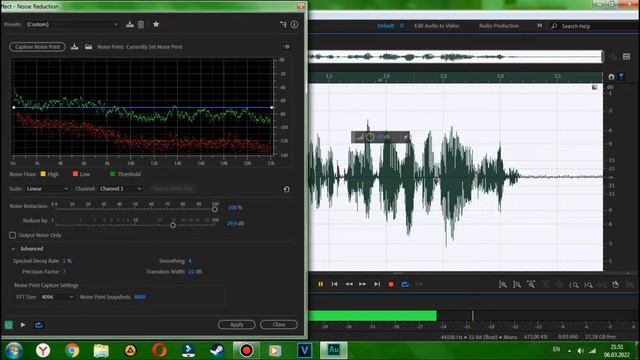Toggle the effect power state button
This screenshot has width=640, height=360.
[9, 325]
